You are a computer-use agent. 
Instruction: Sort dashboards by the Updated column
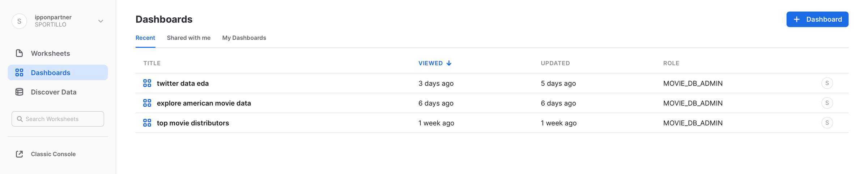coord(555,63)
